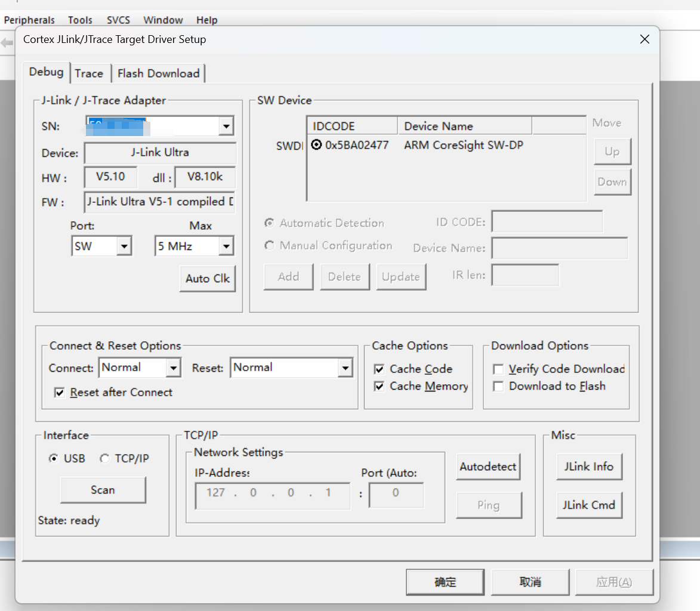Viewport: 700px width, 611px height.
Task: Uncheck the Cache Memory checkbox
Action: (x=379, y=386)
